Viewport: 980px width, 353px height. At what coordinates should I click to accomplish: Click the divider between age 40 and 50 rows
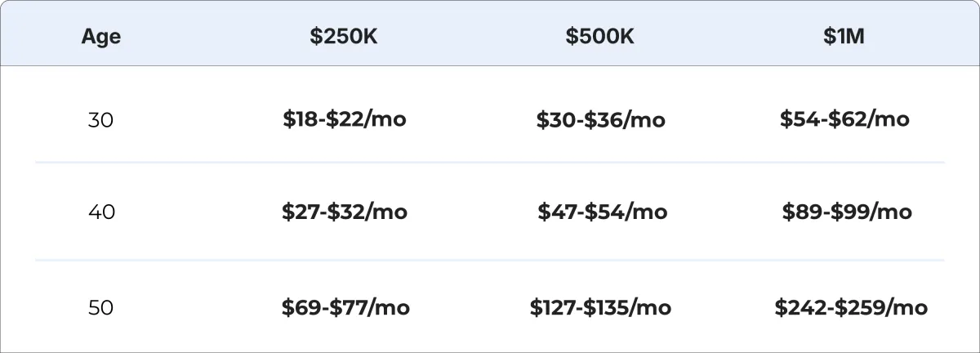[x=490, y=261]
